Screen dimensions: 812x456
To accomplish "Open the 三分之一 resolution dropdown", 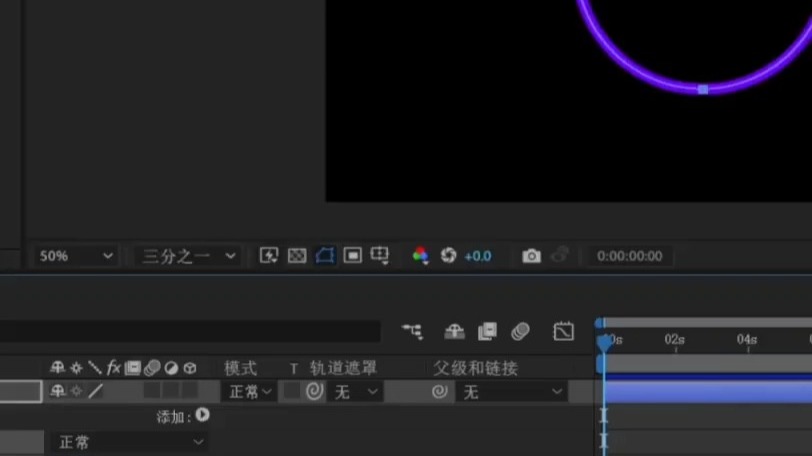I will point(187,256).
